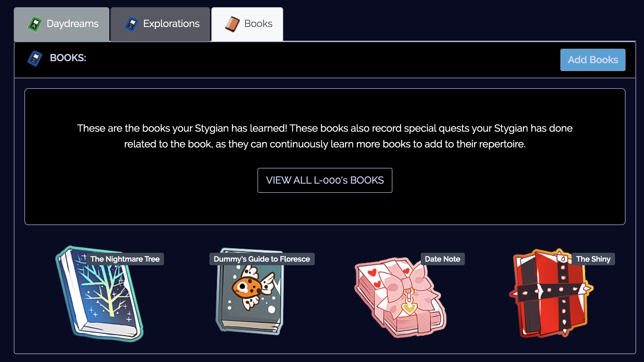The height and width of the screenshot is (362, 644).
Task: Click the blue Explorations book icon
Action: pos(132,24)
